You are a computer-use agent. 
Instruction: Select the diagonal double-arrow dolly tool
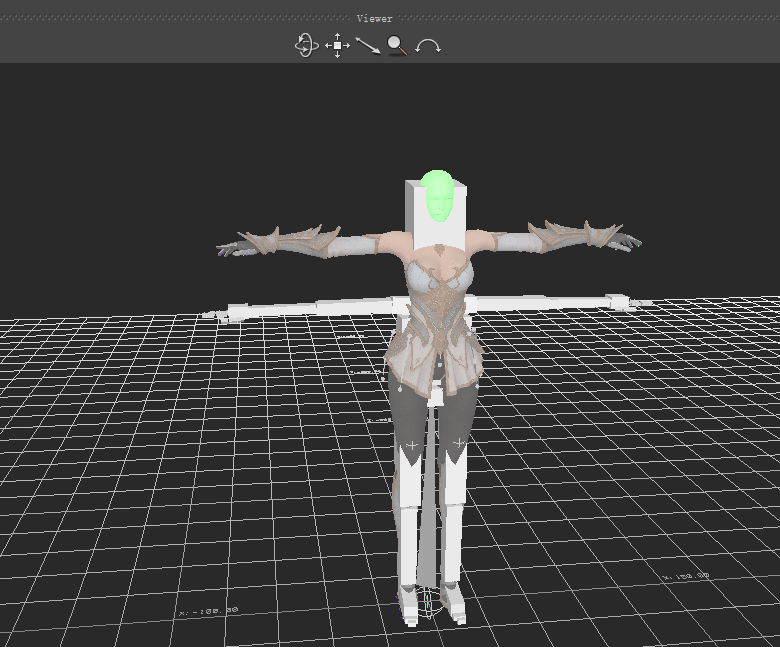(x=367, y=45)
